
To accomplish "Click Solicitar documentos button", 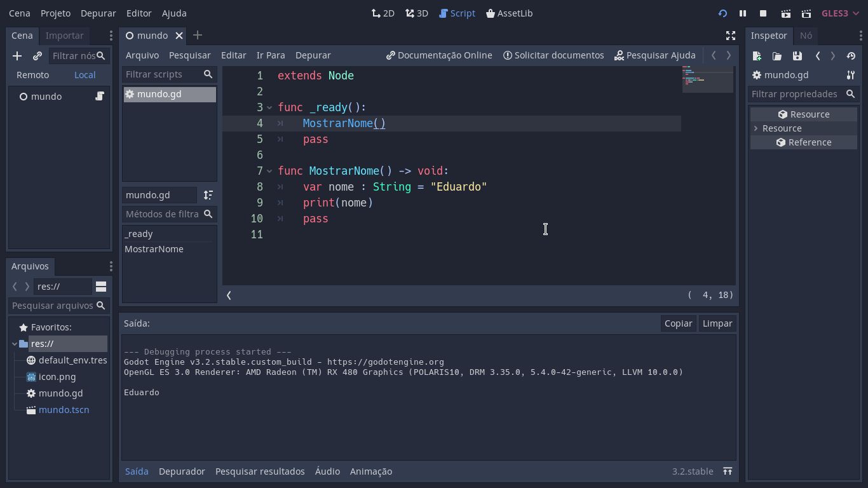I will [x=553, y=55].
